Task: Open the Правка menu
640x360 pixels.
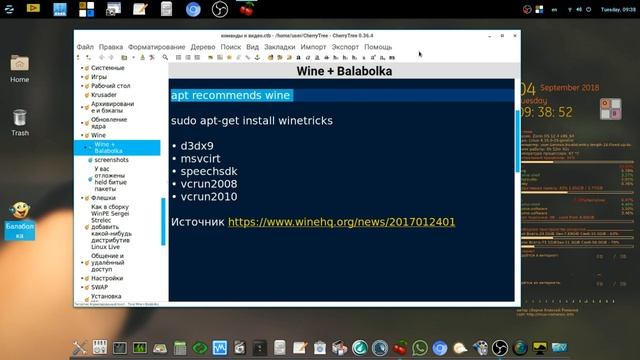Action: pyautogui.click(x=111, y=47)
